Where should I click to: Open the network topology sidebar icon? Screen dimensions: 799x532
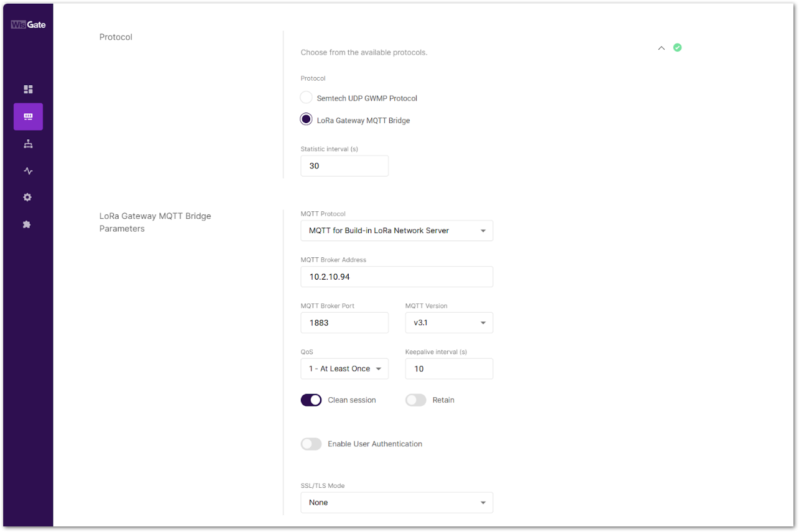[x=28, y=143]
